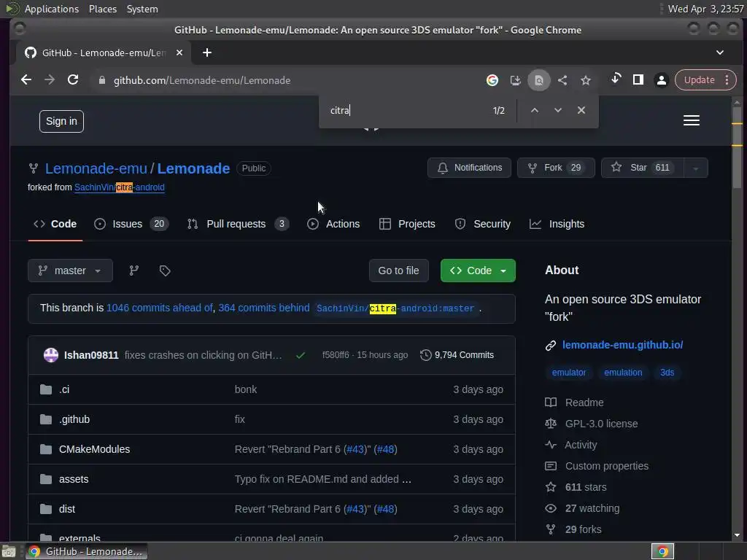The width and height of the screenshot is (747, 560).
Task: Share this page via share icon
Action: [x=562, y=80]
